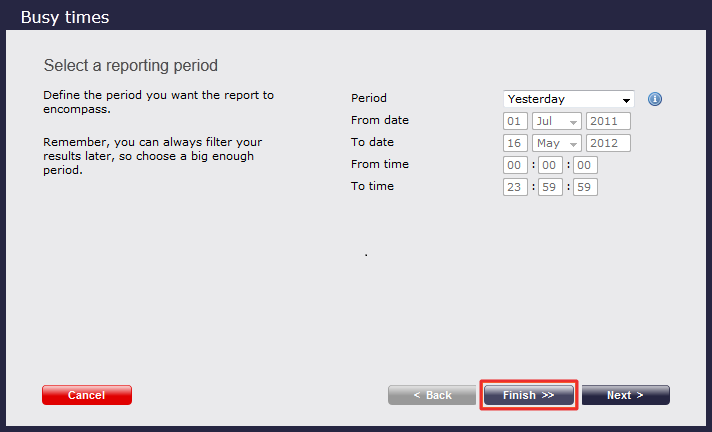Click the From time seconds field
The height and width of the screenshot is (432, 712).
(x=585, y=165)
